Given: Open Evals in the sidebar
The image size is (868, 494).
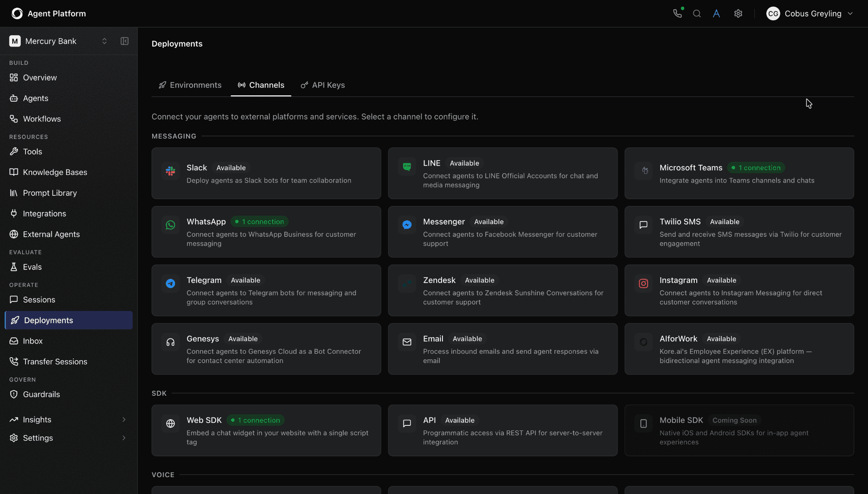Looking at the screenshot, I should 69,267.
